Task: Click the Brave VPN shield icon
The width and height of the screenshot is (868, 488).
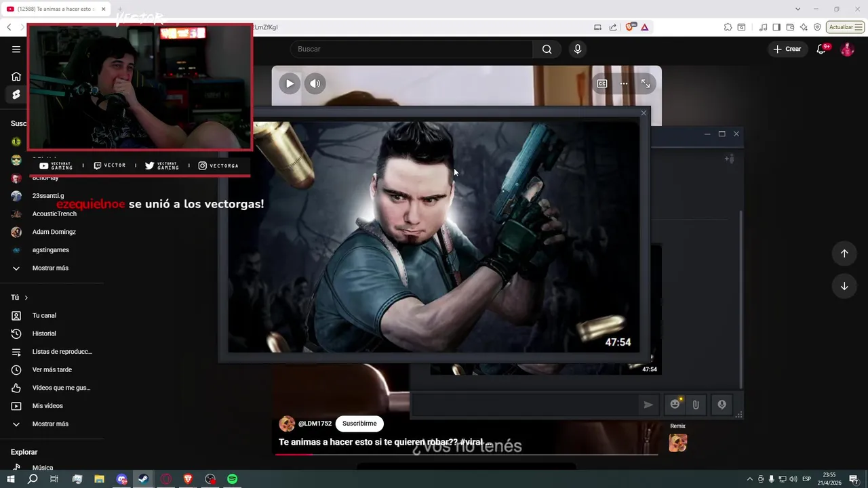Action: [817, 27]
